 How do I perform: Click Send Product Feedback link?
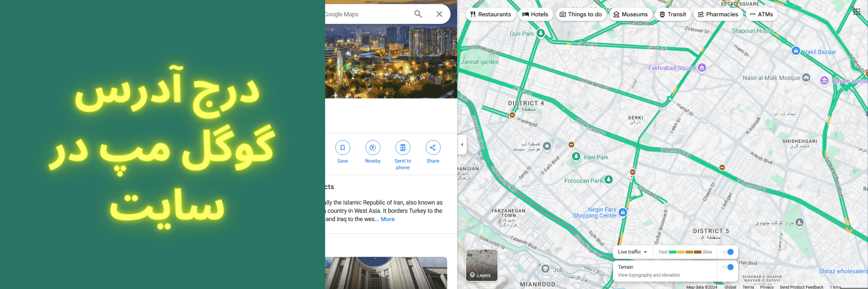tap(801, 287)
